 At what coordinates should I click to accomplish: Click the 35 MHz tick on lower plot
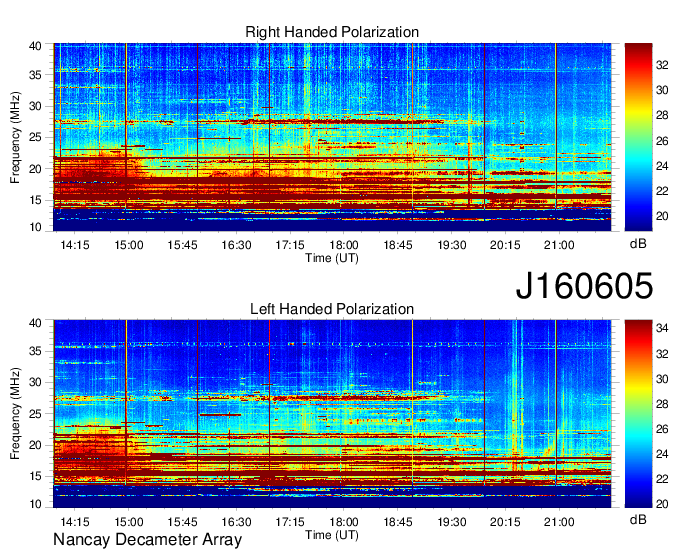tap(35, 351)
